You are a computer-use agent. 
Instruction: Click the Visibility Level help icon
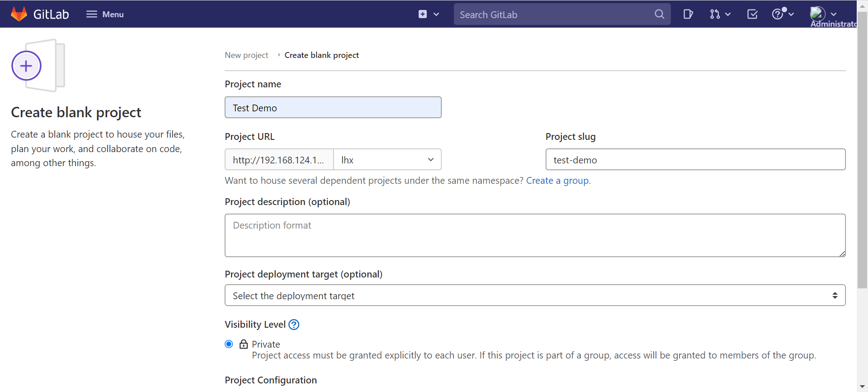click(x=294, y=325)
